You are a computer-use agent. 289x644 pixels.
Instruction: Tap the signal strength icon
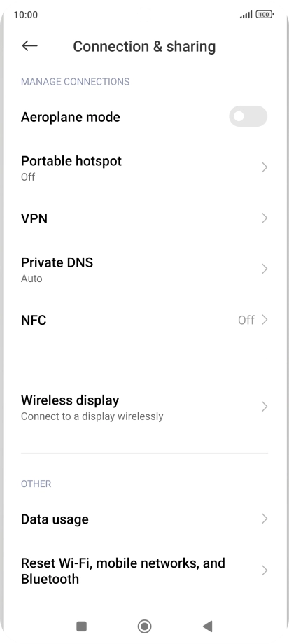click(246, 15)
